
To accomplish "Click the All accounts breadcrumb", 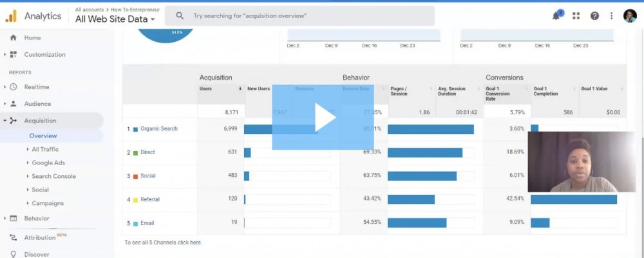I will click(x=90, y=10).
